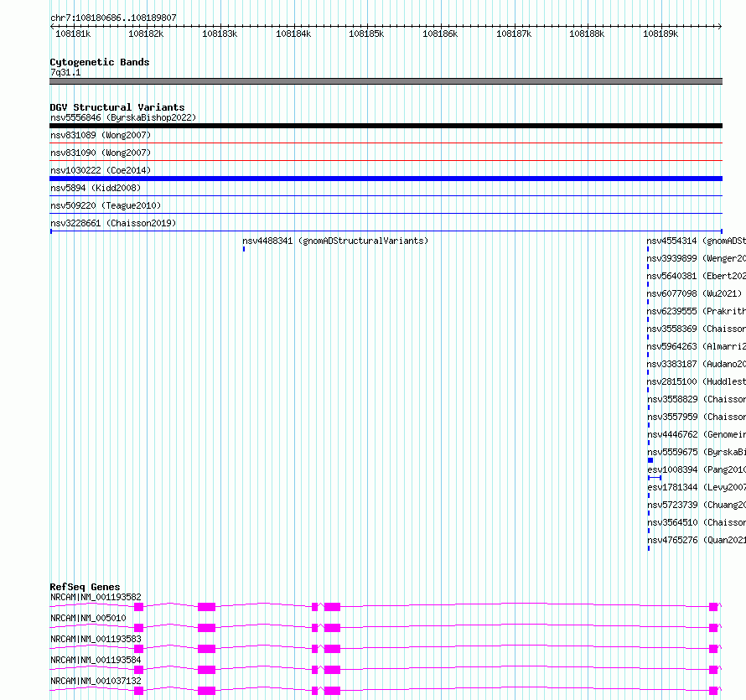Open the nsv4554314 variant label
This screenshot has width=746, height=700.
point(696,241)
